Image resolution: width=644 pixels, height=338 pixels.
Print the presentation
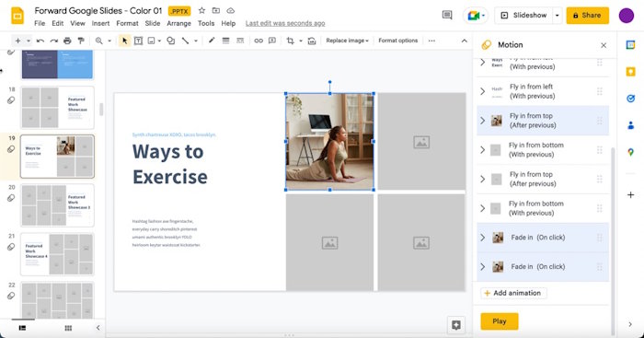(x=67, y=41)
